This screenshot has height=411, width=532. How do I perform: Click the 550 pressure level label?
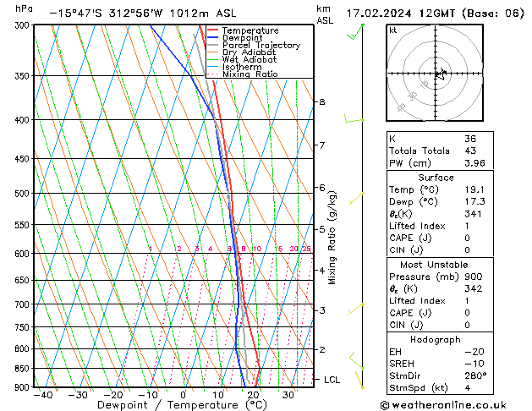(24, 225)
